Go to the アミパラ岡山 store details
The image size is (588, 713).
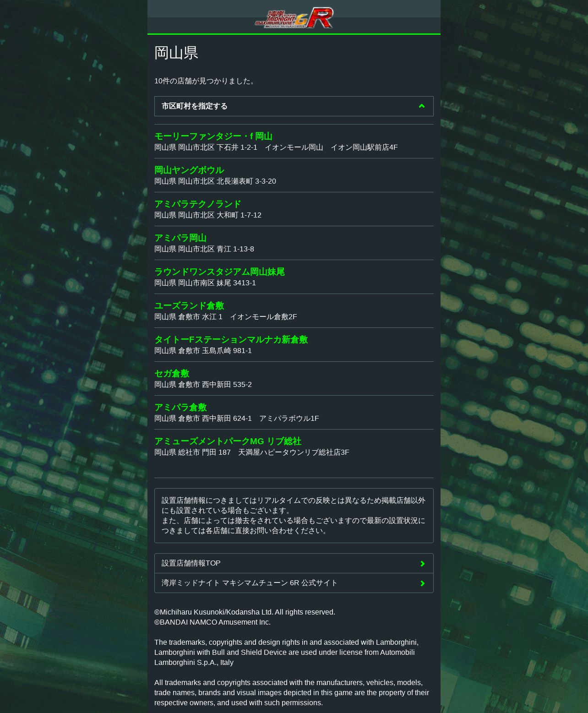(x=180, y=238)
